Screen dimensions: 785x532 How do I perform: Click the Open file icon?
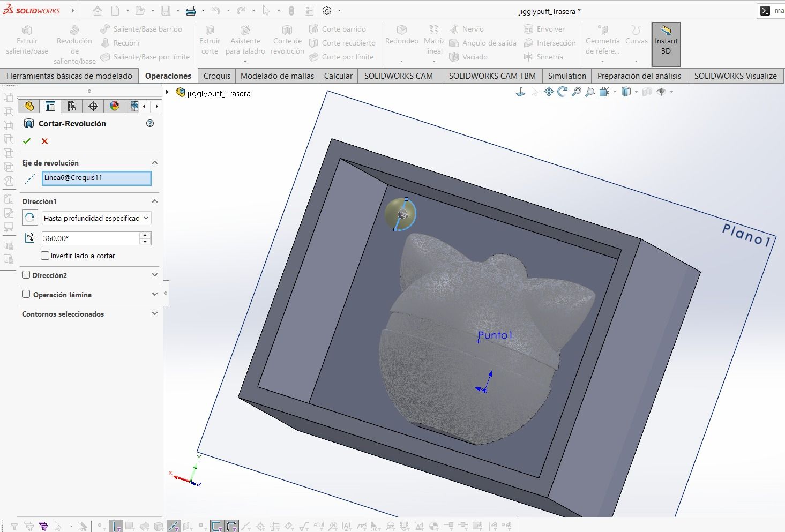tap(140, 11)
